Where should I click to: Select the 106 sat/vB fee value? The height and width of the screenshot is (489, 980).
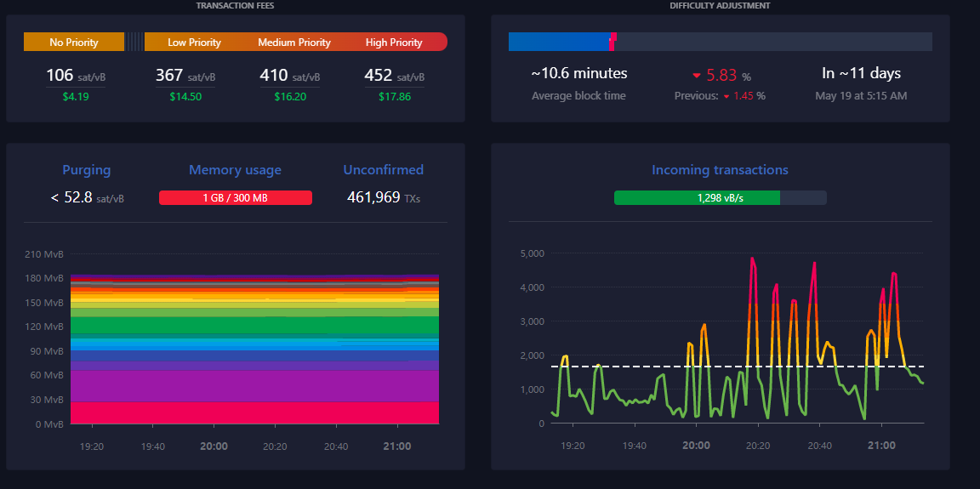click(x=76, y=77)
